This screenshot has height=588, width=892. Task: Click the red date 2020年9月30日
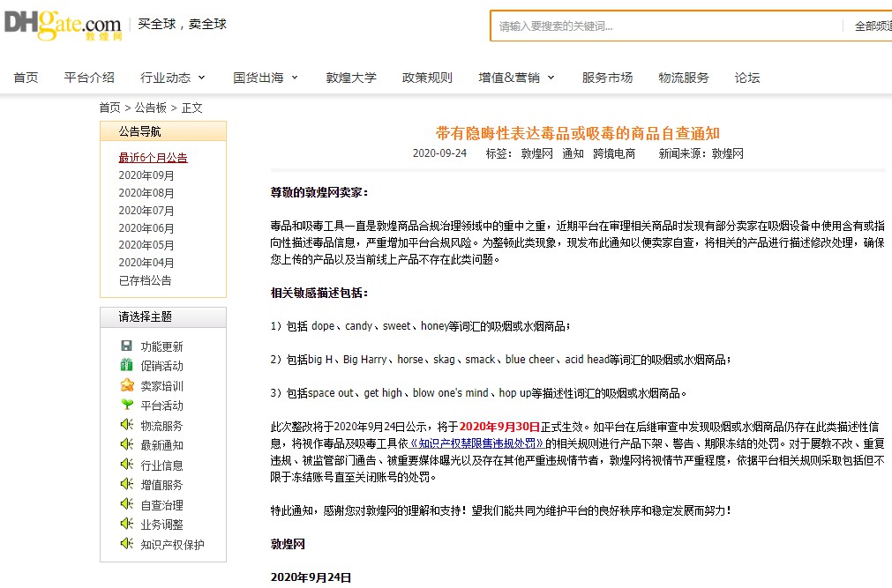[x=498, y=427]
